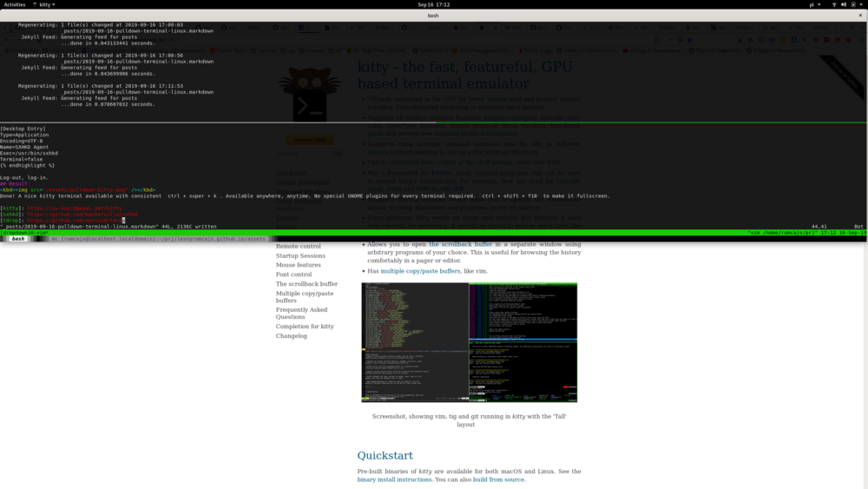Open the clock showing Sep 16 17:12
Viewport: 868px width, 489px height.
pyautogui.click(x=433, y=4)
